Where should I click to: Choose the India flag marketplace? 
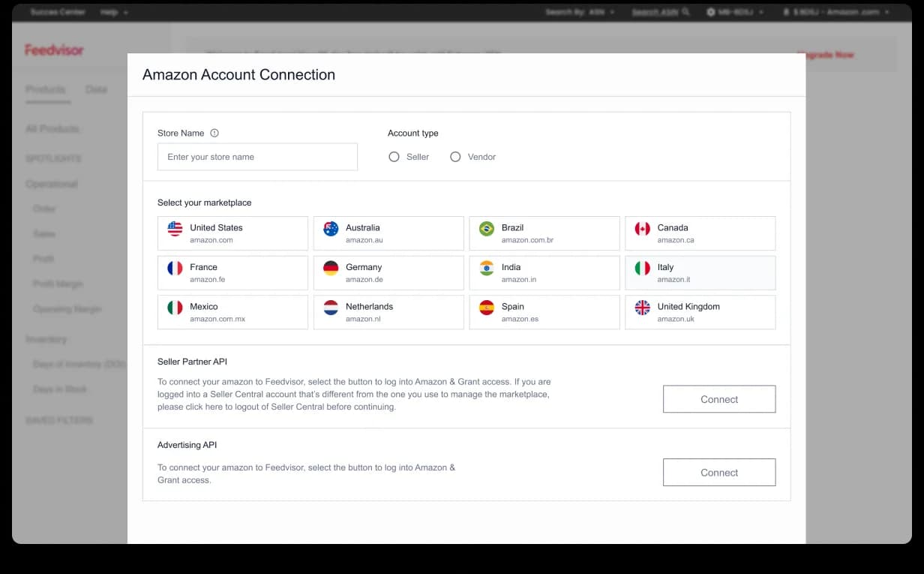tap(544, 273)
